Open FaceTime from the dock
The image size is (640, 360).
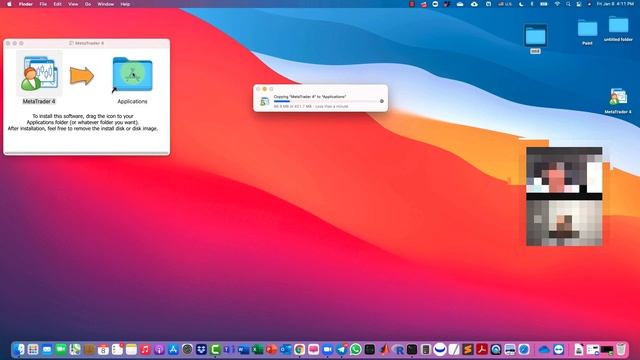(x=61, y=349)
